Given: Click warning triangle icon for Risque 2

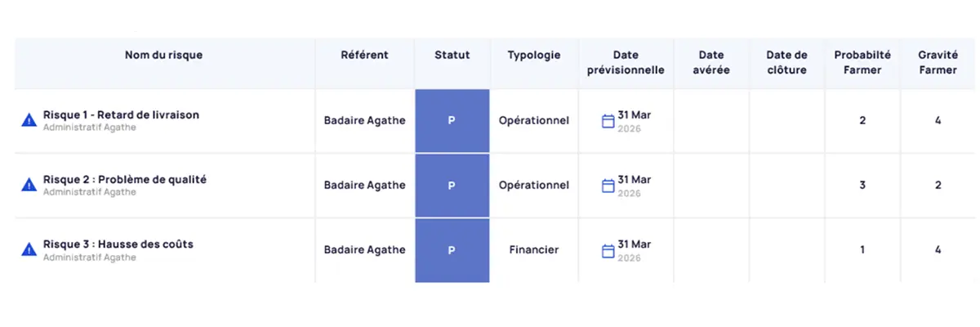Looking at the screenshot, I should click(29, 185).
